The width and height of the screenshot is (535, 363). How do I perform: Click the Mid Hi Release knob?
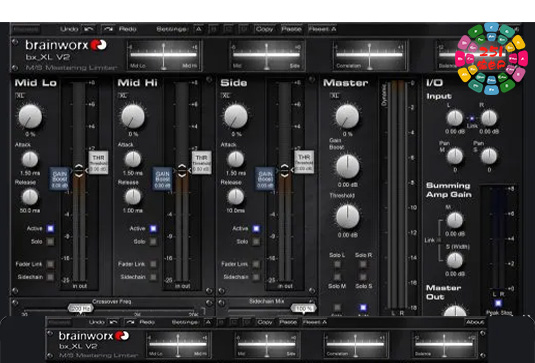[133, 197]
